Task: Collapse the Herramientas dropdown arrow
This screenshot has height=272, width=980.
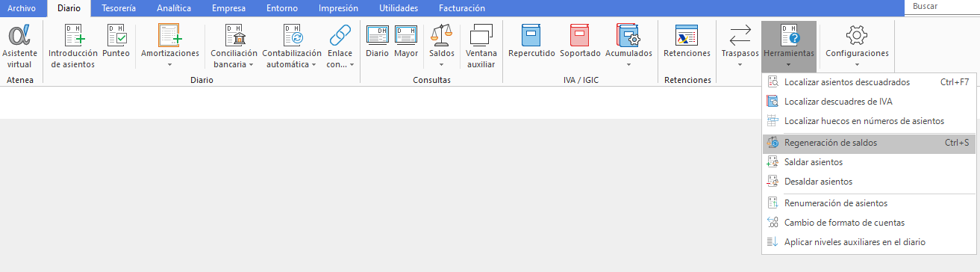Action: tap(789, 64)
